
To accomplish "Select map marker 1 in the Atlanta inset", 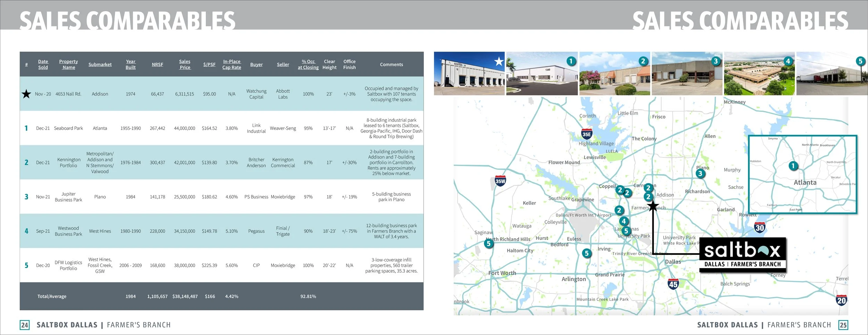I will tap(793, 166).
